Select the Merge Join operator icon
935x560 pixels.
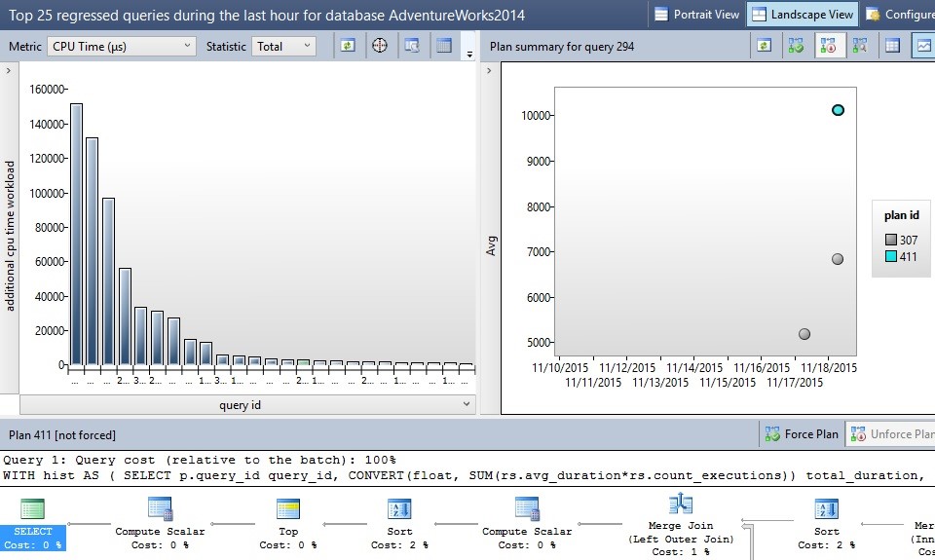680,505
